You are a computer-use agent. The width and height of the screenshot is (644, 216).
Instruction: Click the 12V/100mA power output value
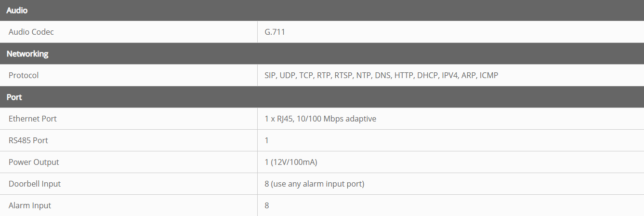point(291,162)
